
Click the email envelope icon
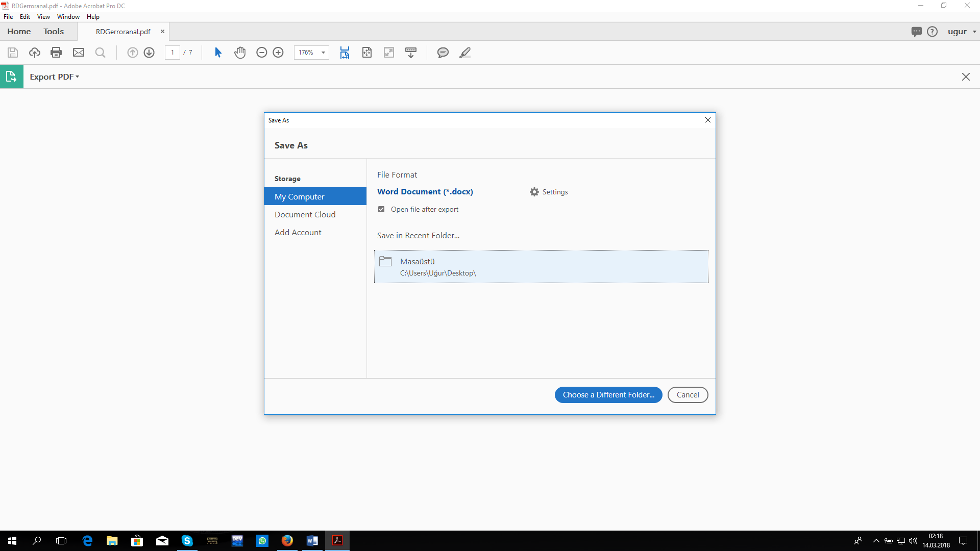[79, 53]
